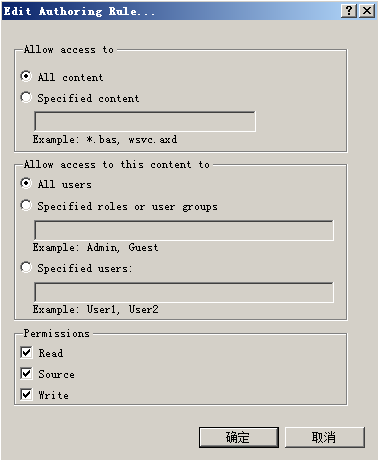The width and height of the screenshot is (378, 460).
Task: Select the Specified users radio button
Action: (x=26, y=267)
